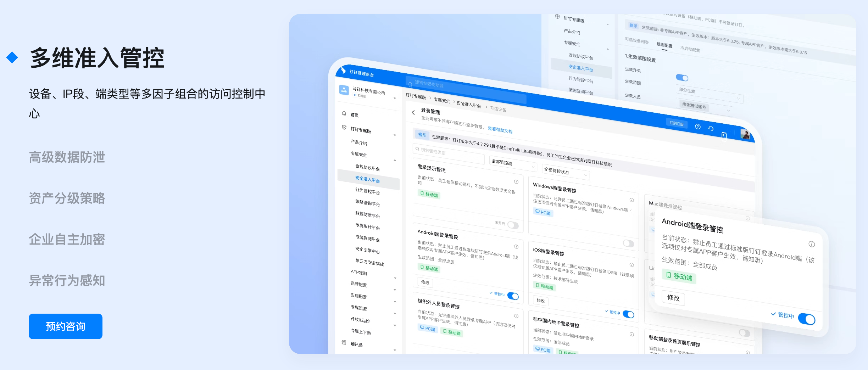Click 修改 on the iOS端登录管控 card
Image resolution: width=868 pixels, height=370 pixels.
tap(541, 301)
